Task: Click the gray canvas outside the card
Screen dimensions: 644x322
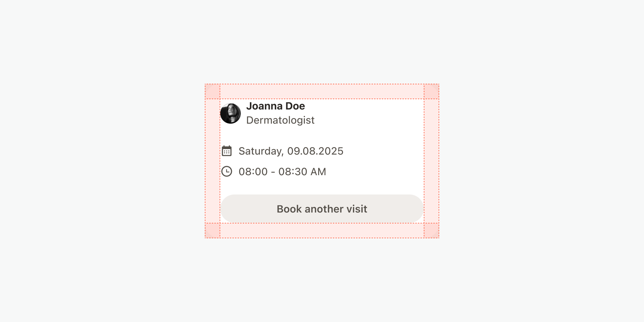Action: (x=97, y=161)
